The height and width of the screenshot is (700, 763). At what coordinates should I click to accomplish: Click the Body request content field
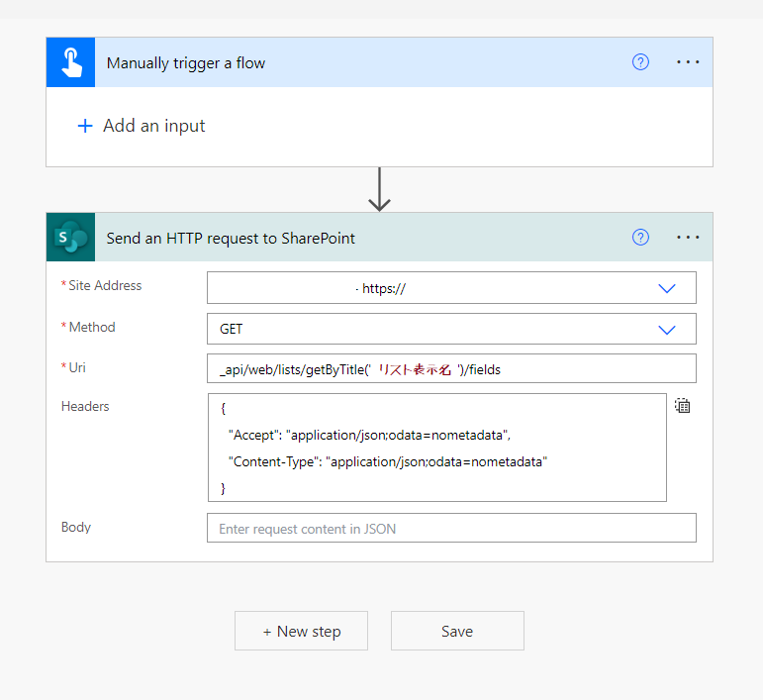tap(451, 528)
